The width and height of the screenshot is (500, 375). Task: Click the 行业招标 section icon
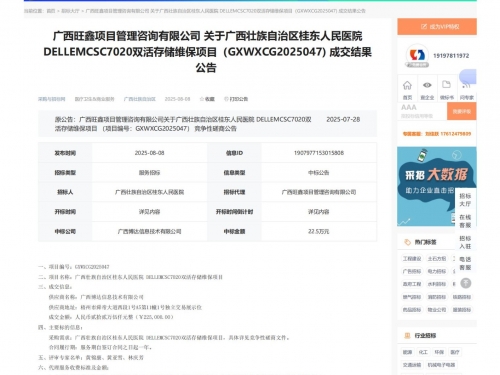click(x=407, y=335)
